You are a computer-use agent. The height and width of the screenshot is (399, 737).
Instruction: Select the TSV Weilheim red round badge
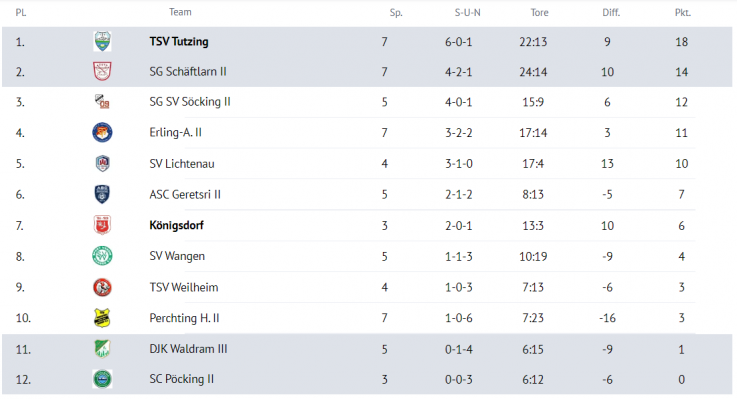point(102,287)
